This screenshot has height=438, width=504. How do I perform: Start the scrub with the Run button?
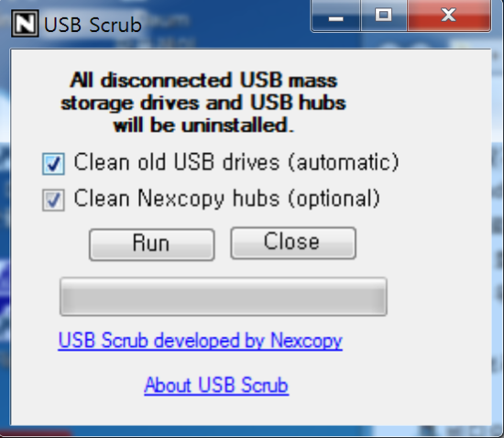[x=152, y=245]
